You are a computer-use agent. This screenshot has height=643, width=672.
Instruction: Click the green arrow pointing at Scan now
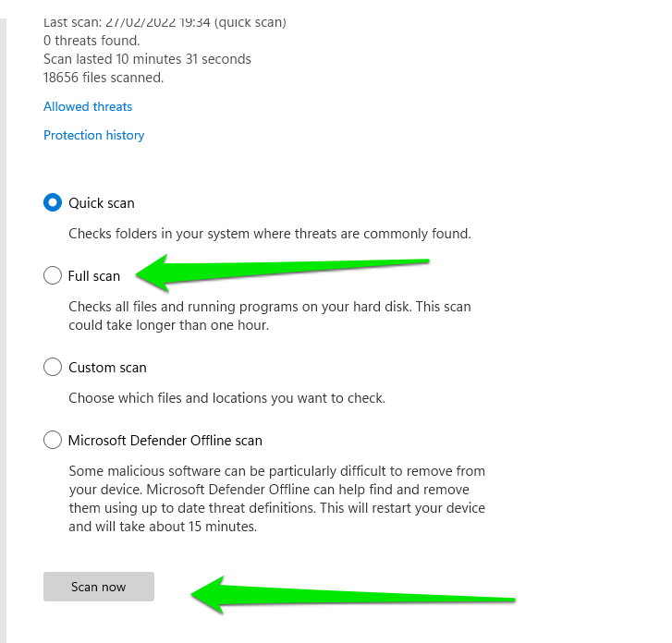click(351, 593)
